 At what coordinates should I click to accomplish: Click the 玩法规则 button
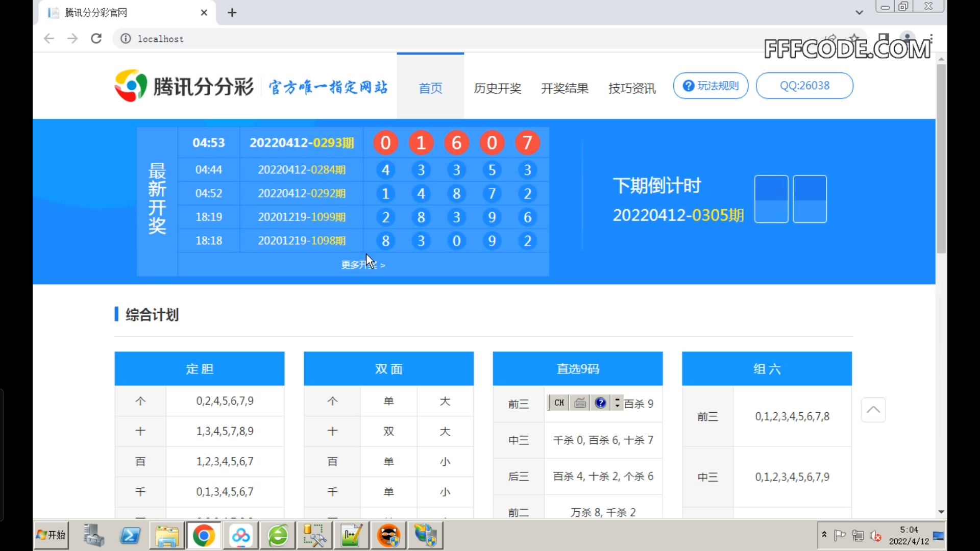(710, 86)
